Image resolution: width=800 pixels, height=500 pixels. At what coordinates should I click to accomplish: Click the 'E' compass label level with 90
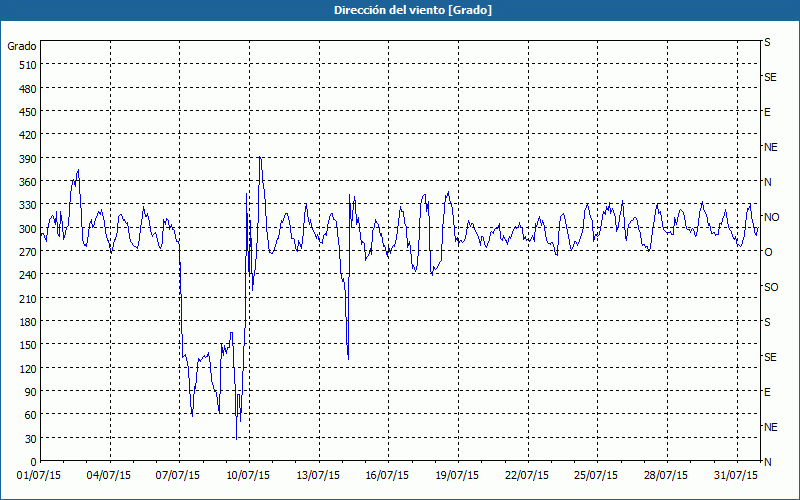[x=767, y=392]
